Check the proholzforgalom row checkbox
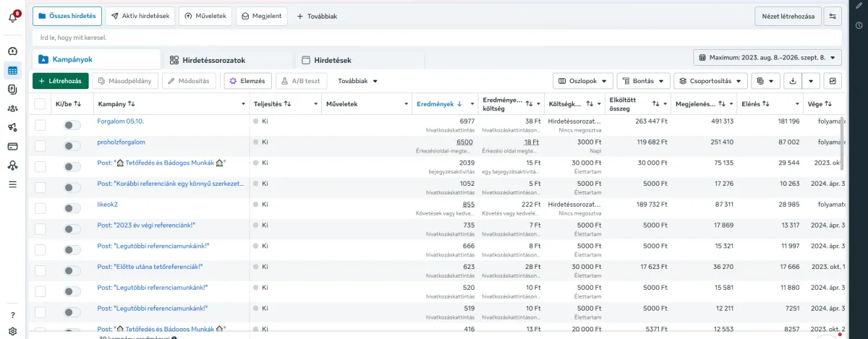Image resolution: width=868 pixels, height=339 pixels. pos(41,146)
